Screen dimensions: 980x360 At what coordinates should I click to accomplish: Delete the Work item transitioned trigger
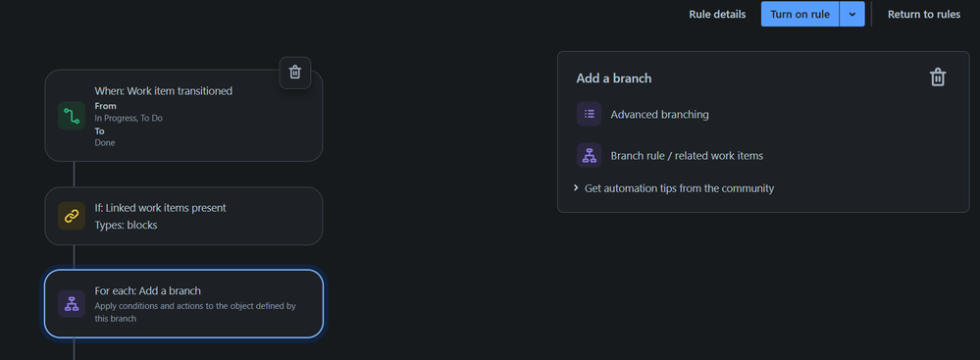295,73
